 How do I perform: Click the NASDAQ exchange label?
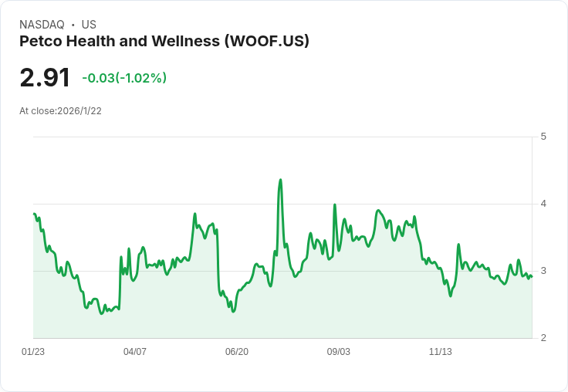pos(42,25)
